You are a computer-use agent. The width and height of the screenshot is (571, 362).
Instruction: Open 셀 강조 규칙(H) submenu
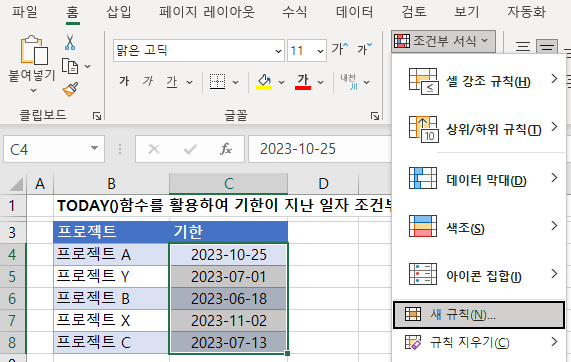coord(479,81)
